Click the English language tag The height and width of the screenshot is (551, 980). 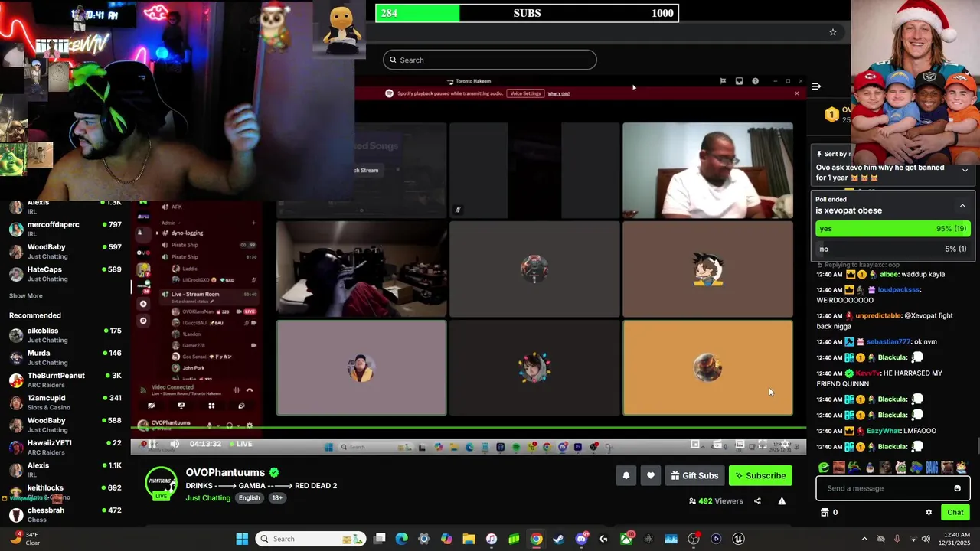[x=249, y=498]
